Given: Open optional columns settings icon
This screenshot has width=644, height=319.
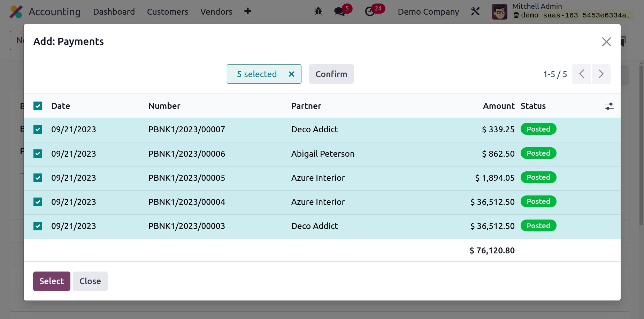Looking at the screenshot, I should [x=609, y=106].
